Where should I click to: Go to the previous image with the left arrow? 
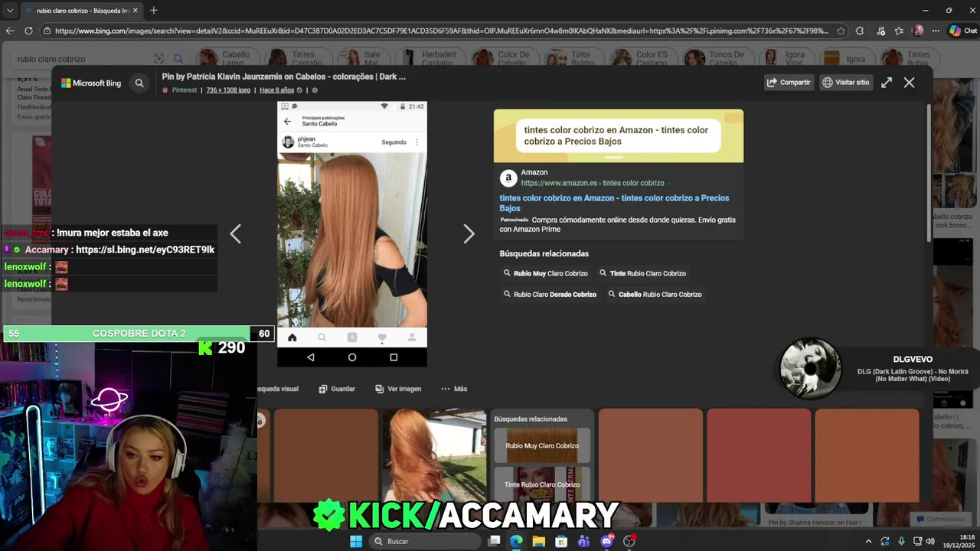click(x=235, y=234)
